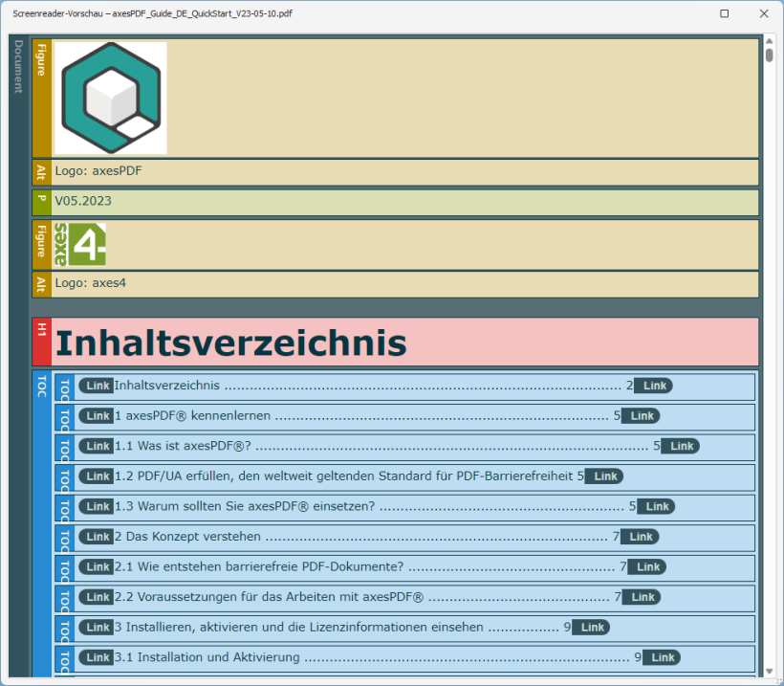Viewport: 784px width, 686px height.
Task: Click text '1.3 Warum sollten Sie axesPDF® einsetzen?'
Action: 245,506
